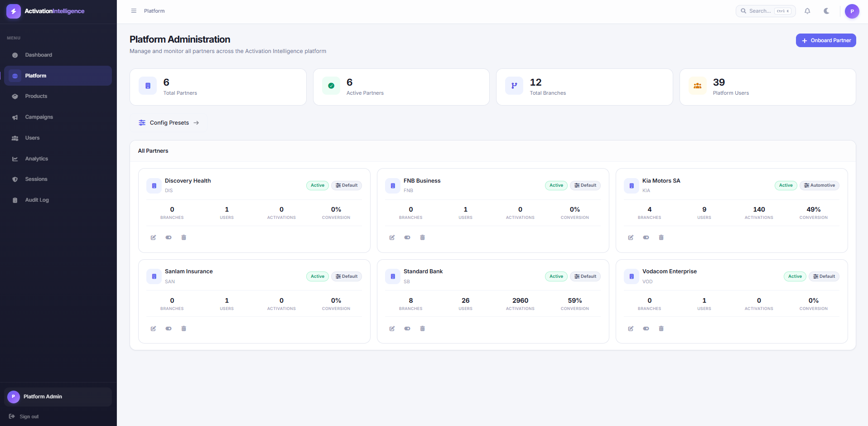868x426 pixels.
Task: Toggle the sidebar hamburger menu icon
Action: 134,11
